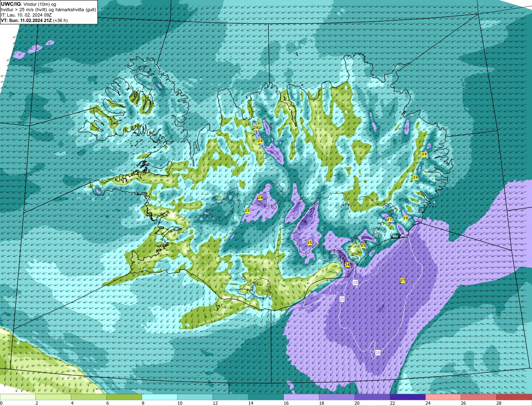Viewport: 532px width, 406px height.
Task: Select the 14–16 m/s dark teal legend swatch
Action: coord(266,397)
